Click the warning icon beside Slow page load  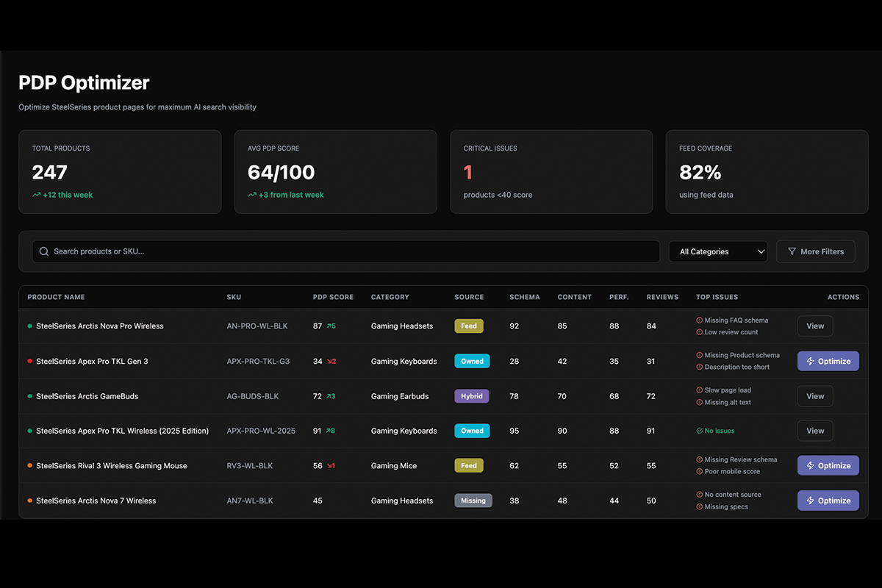click(x=699, y=390)
